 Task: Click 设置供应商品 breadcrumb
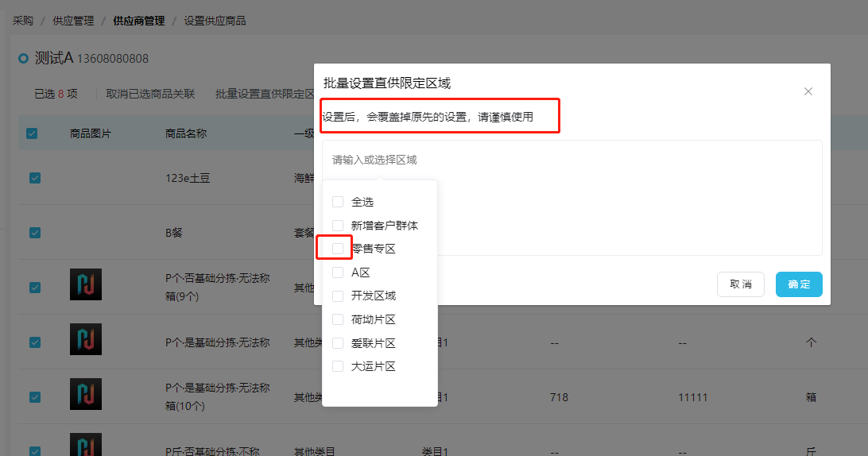215,21
